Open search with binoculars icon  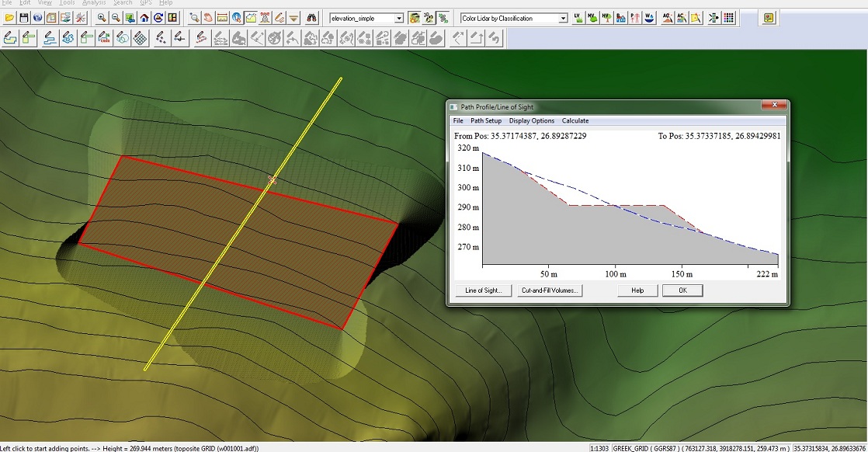[312, 18]
